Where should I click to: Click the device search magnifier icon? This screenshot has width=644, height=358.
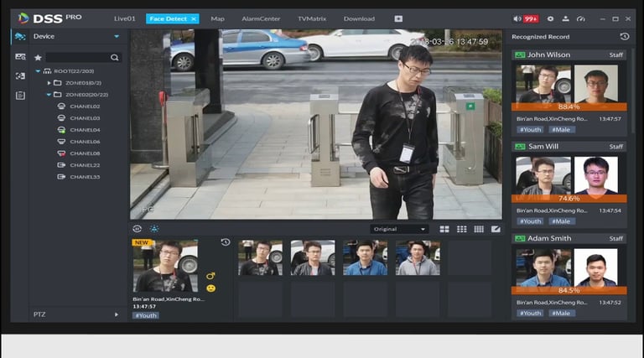[x=115, y=58]
